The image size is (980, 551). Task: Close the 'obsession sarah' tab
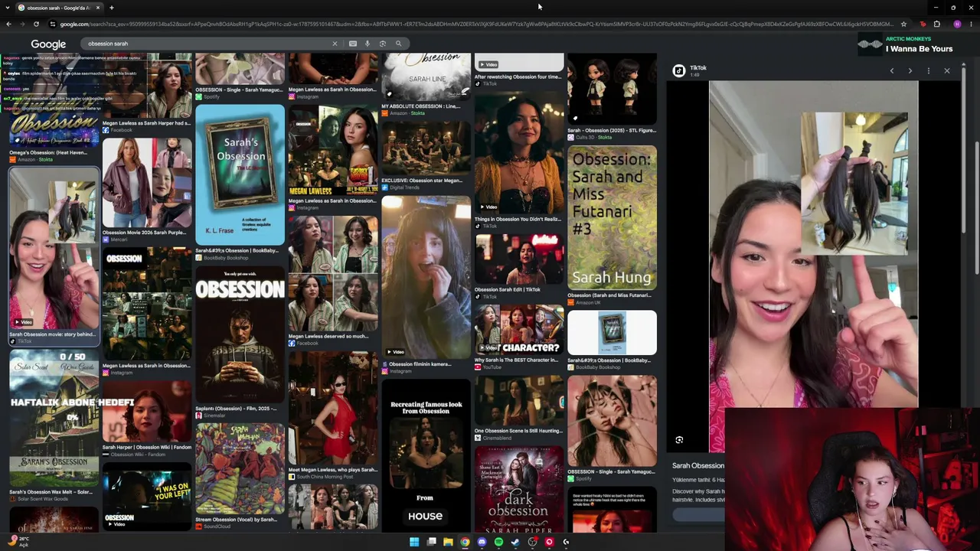click(97, 8)
